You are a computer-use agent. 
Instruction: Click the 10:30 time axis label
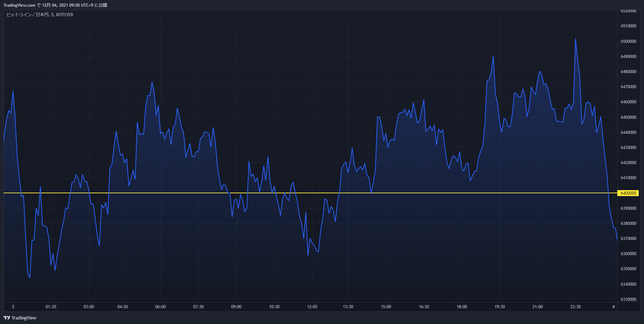pos(274,307)
